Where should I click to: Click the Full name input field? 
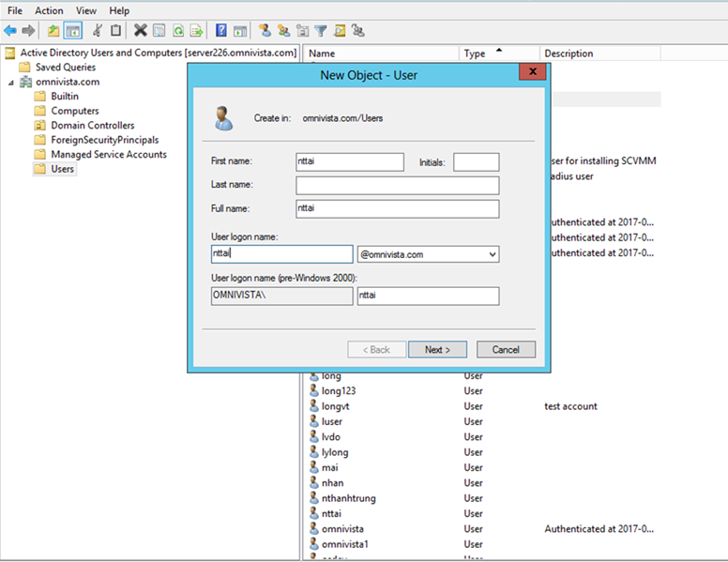click(x=398, y=209)
